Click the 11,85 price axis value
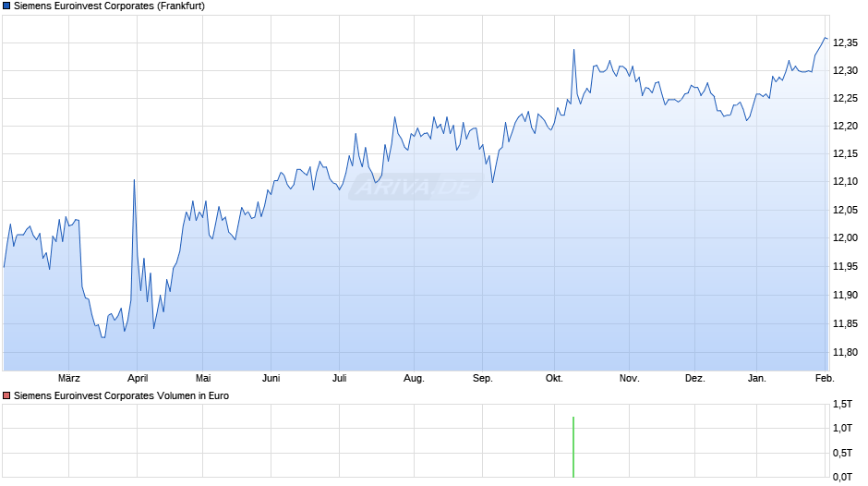868x486 pixels. (x=845, y=323)
